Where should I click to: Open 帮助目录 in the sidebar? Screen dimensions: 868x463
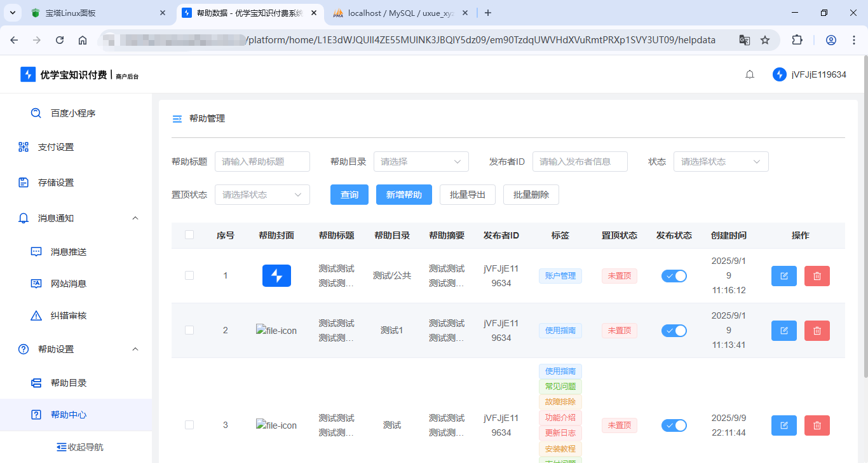click(69, 383)
